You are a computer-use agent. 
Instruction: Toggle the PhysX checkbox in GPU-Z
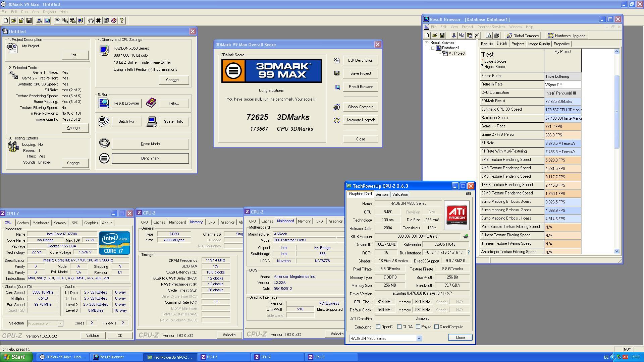coord(418,327)
